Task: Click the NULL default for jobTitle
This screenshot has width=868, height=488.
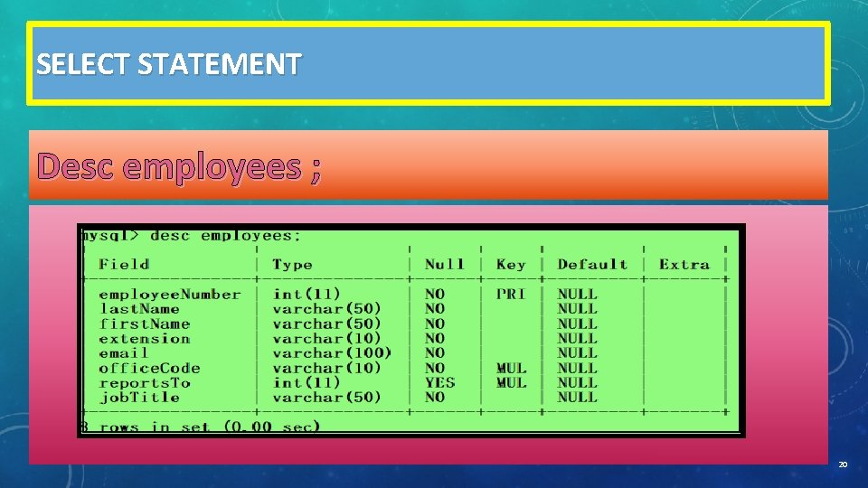Action: 577,398
